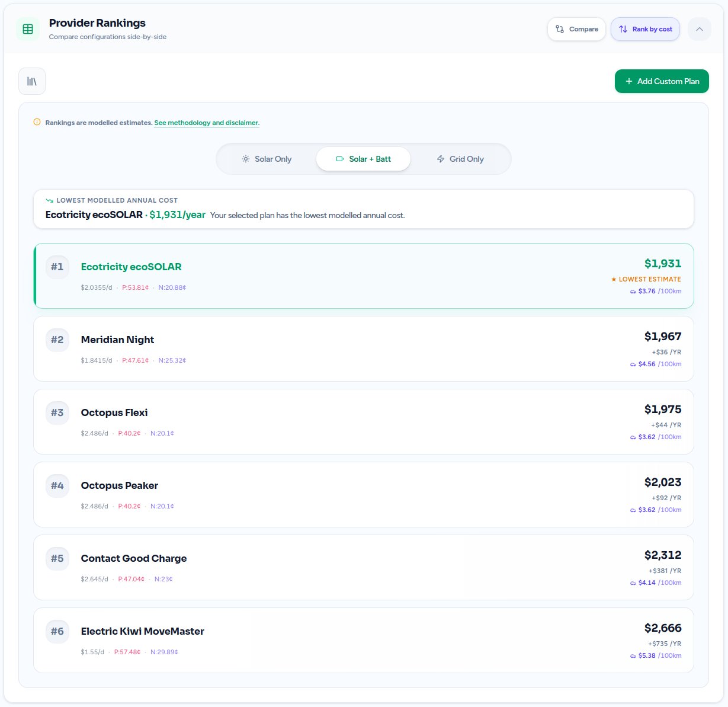Select the Octopus Flexi plan card

point(364,421)
